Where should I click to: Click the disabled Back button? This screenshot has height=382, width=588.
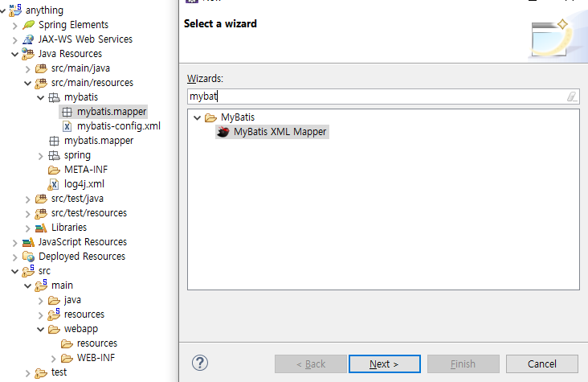pyautogui.click(x=311, y=364)
